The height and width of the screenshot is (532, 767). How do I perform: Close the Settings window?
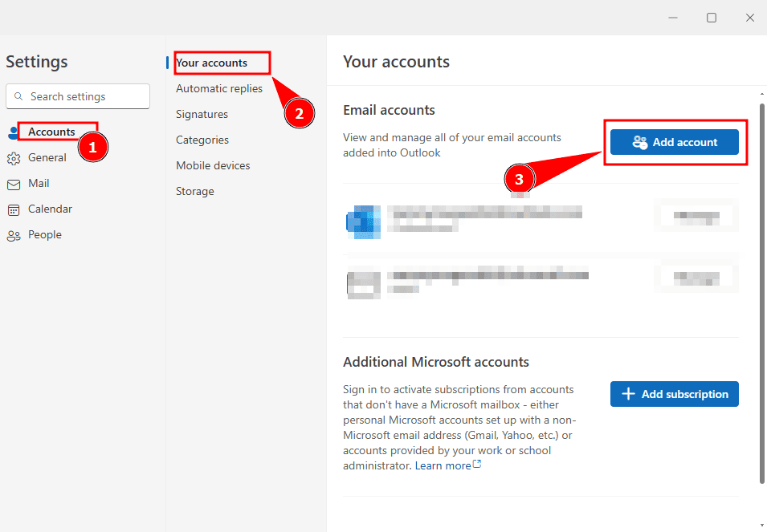click(x=750, y=18)
